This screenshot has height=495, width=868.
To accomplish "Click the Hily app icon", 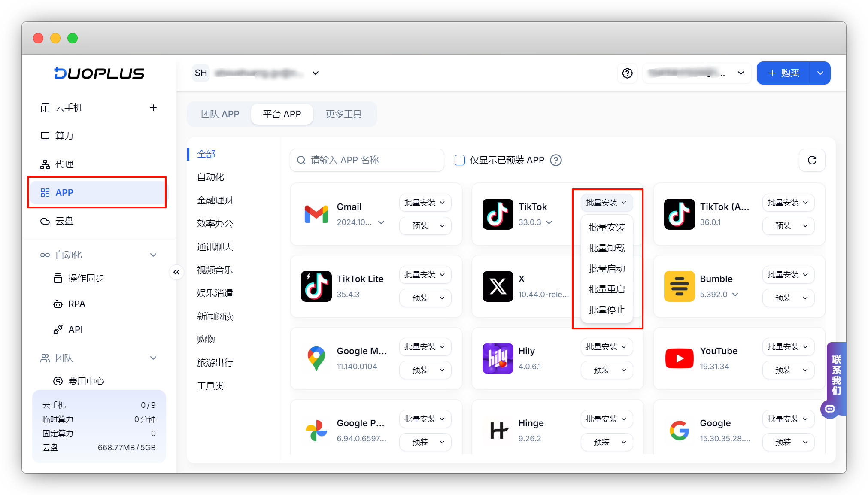I will click(x=498, y=358).
